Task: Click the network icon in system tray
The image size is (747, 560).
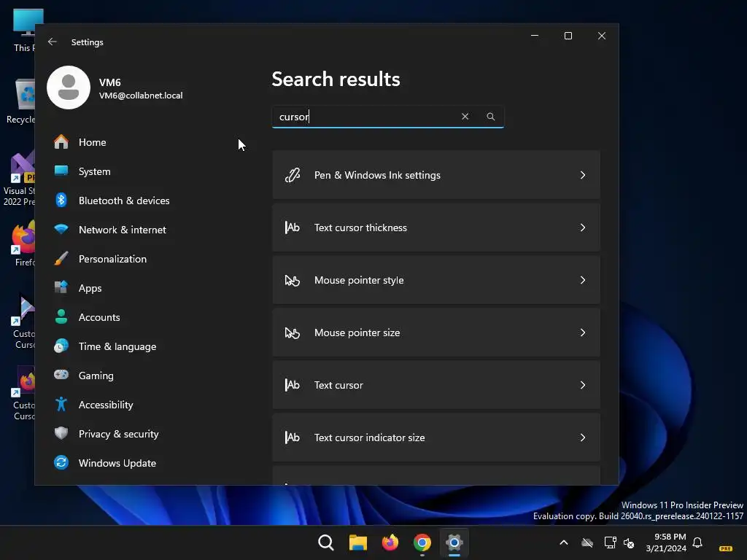Action: 610,542
